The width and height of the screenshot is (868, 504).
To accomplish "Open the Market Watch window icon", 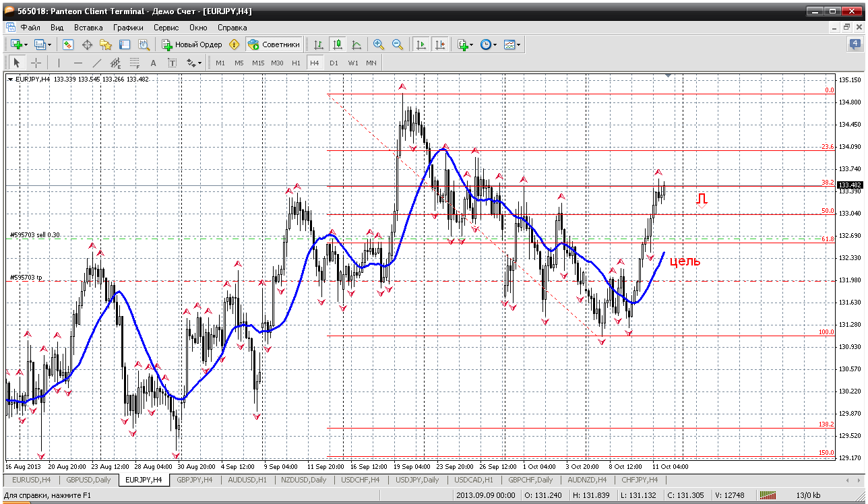I will click(68, 44).
